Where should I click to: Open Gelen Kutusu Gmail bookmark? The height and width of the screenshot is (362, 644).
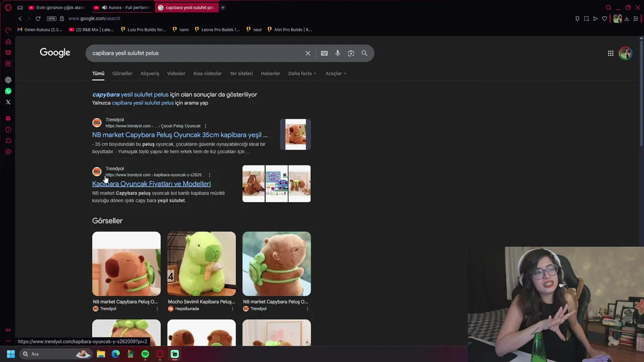tap(40, 30)
